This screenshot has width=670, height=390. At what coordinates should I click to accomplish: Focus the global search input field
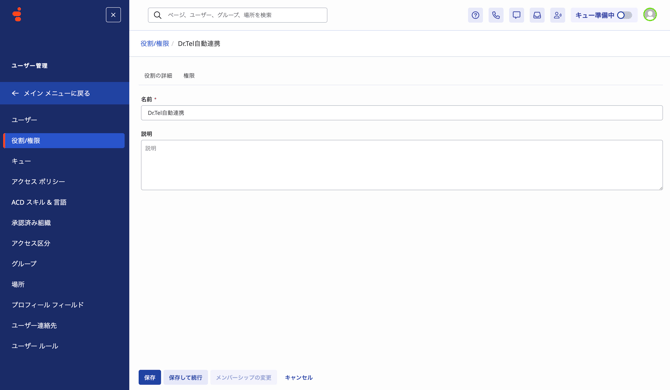coord(238,15)
